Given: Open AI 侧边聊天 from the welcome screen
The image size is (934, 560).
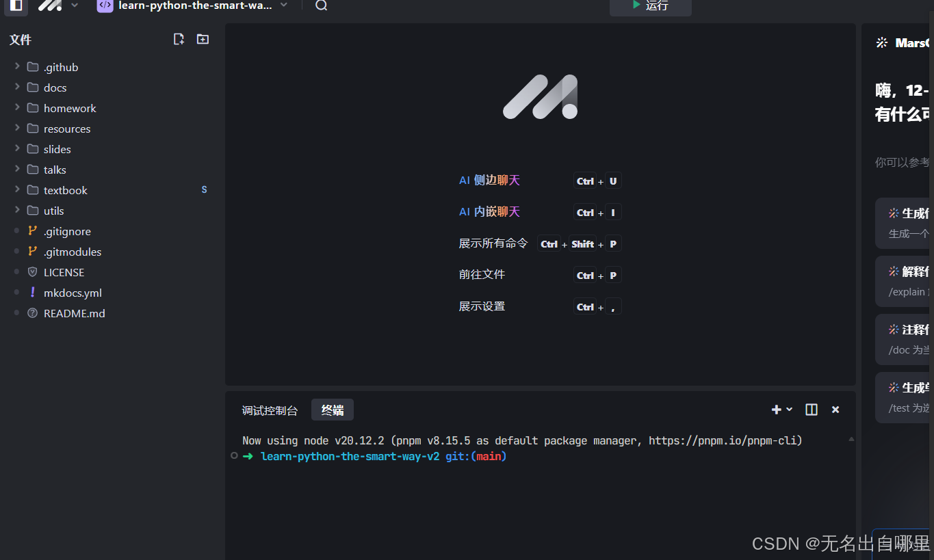Looking at the screenshot, I should (489, 180).
